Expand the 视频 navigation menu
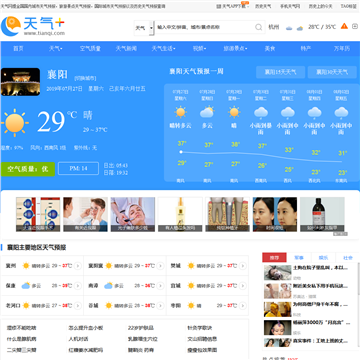This screenshot has width=360, height=360. point(199,49)
